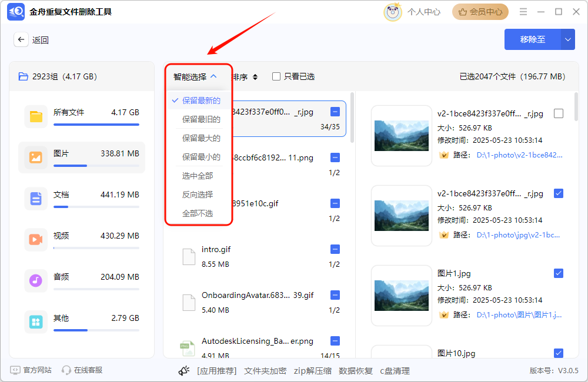
Task: Click the OnboardingAvatar gif file icon
Action: pos(189,303)
